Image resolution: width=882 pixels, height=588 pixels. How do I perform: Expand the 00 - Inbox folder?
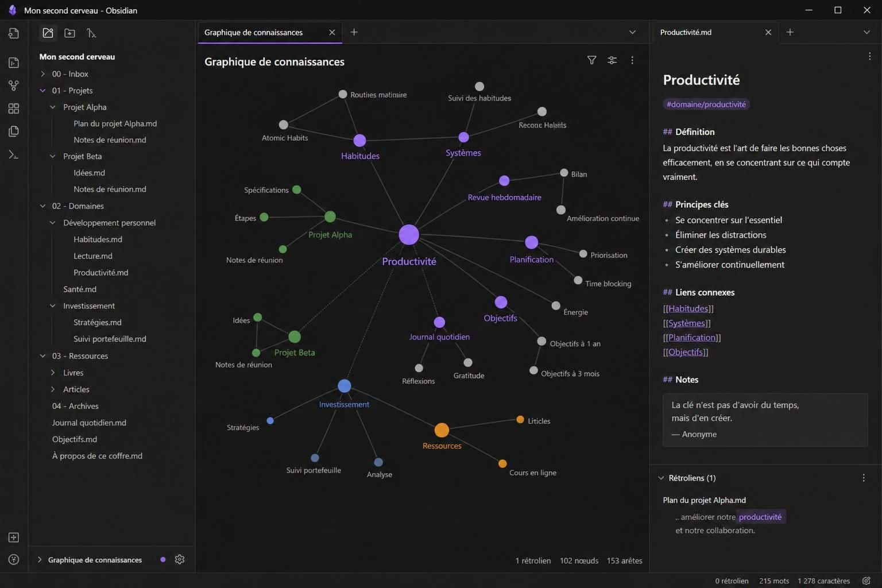pos(42,74)
